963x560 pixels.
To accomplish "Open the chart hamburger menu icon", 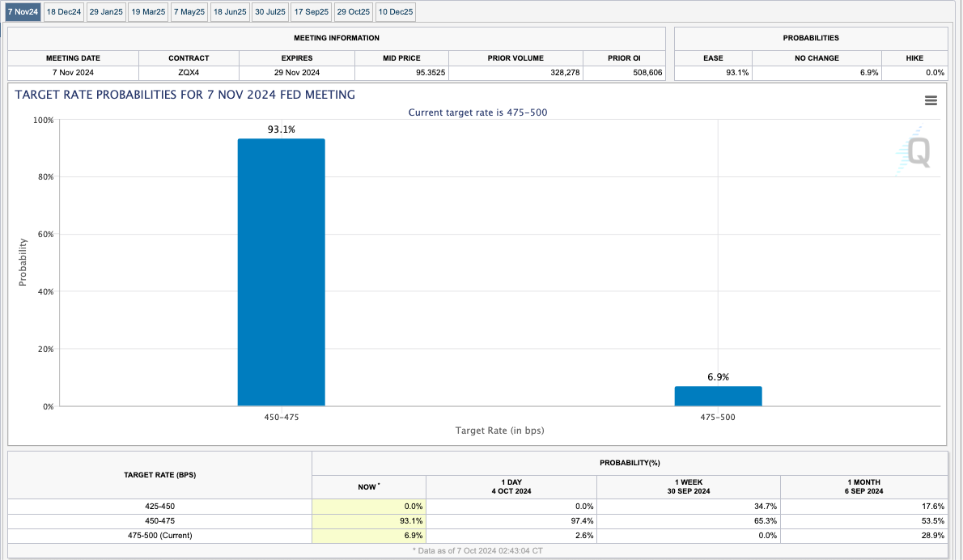I will tap(930, 100).
